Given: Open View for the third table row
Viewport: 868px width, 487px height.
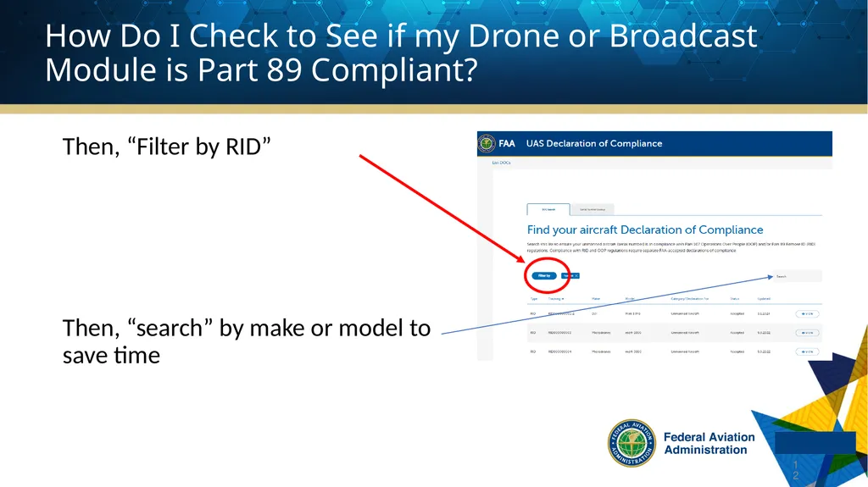Looking at the screenshot, I should pyautogui.click(x=807, y=351).
